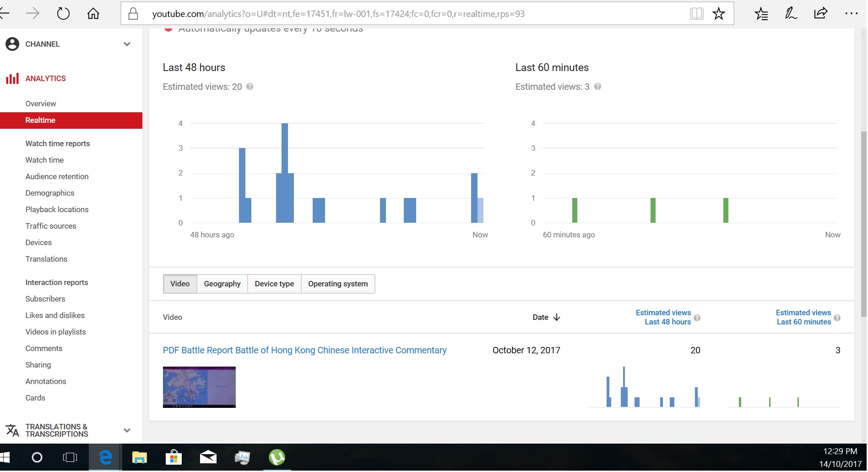Open uTorrent from the taskbar
Screen dimensions: 868x472
tap(277, 457)
